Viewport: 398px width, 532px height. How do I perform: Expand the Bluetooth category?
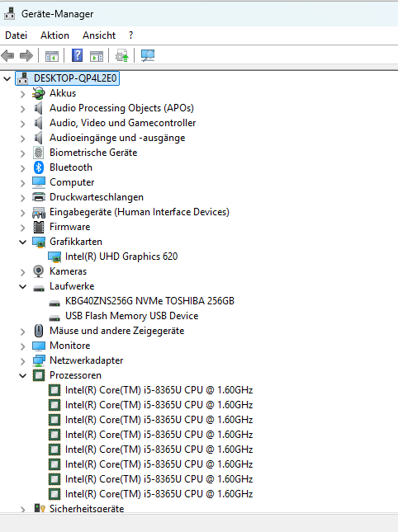pyautogui.click(x=22, y=168)
